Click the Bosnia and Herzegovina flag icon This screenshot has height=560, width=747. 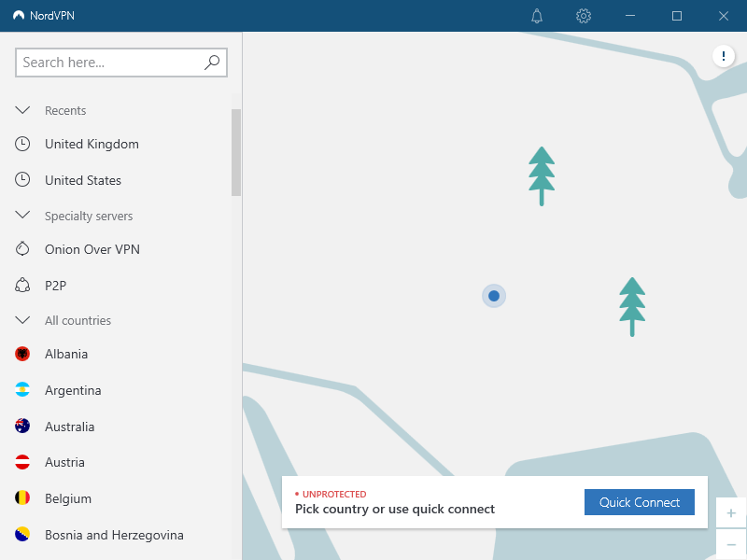(x=22, y=534)
